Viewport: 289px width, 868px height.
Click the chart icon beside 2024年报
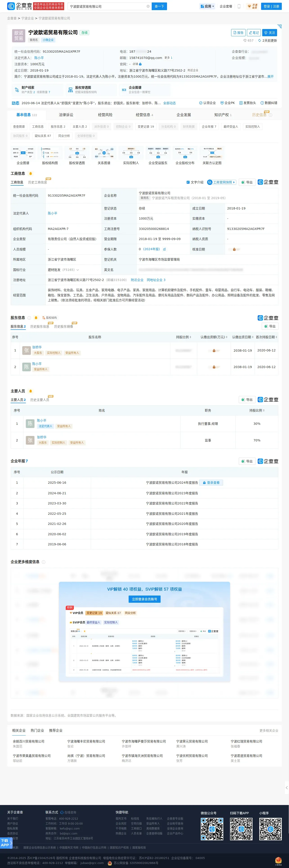165,249
